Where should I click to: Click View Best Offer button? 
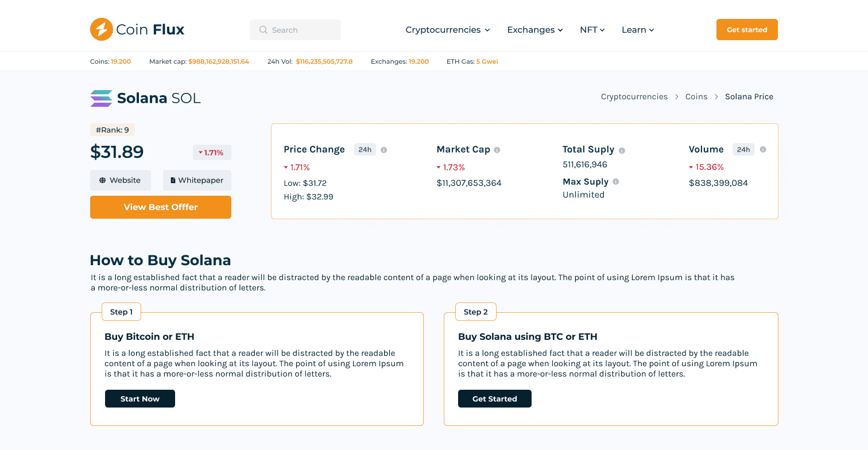pyautogui.click(x=161, y=207)
